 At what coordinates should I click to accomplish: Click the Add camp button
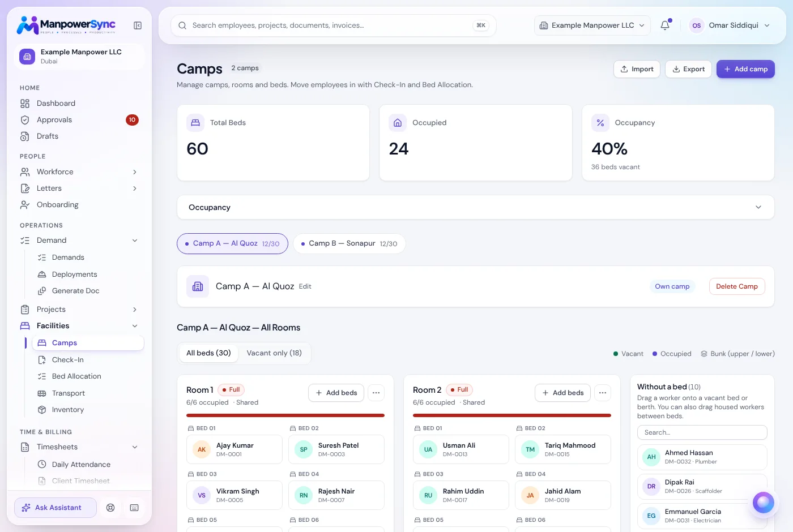pyautogui.click(x=745, y=69)
